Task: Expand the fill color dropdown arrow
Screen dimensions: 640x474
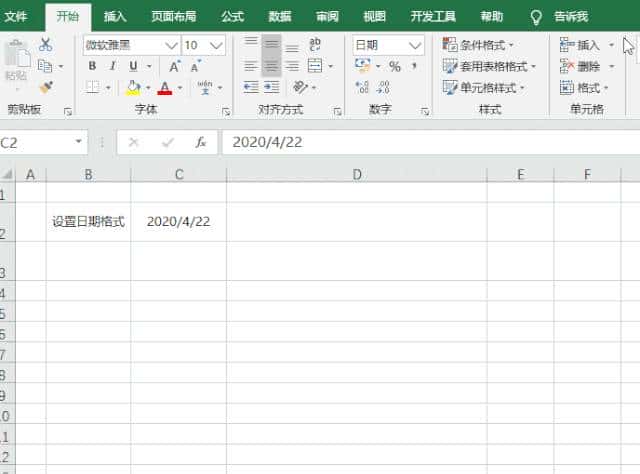Action: click(148, 88)
